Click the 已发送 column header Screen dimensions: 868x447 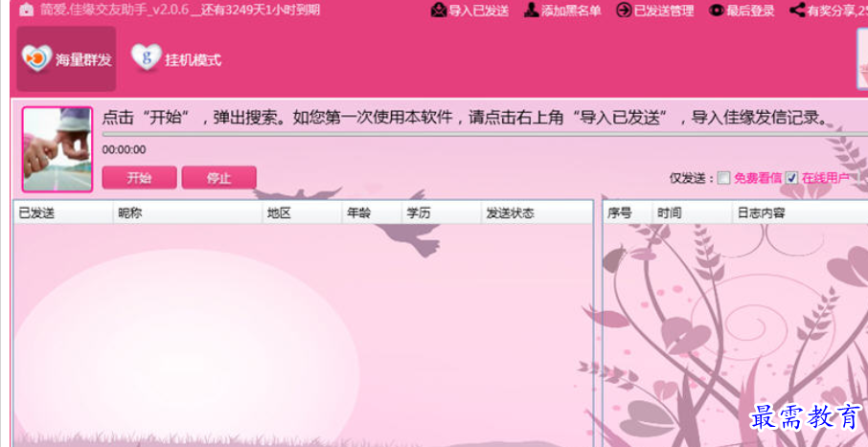[63, 213]
